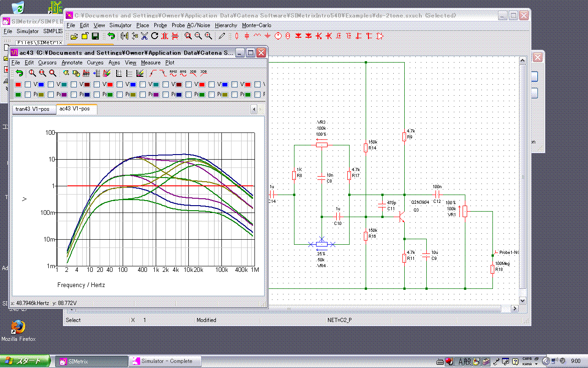Tick the first checkbox after the green curve
This screenshot has width=588, height=368.
click(x=28, y=95)
